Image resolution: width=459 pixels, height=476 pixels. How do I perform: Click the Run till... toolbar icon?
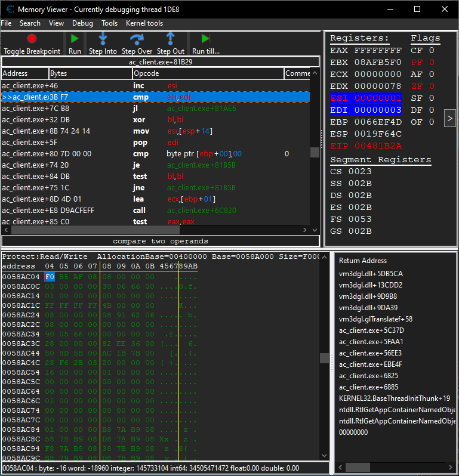coord(205,39)
